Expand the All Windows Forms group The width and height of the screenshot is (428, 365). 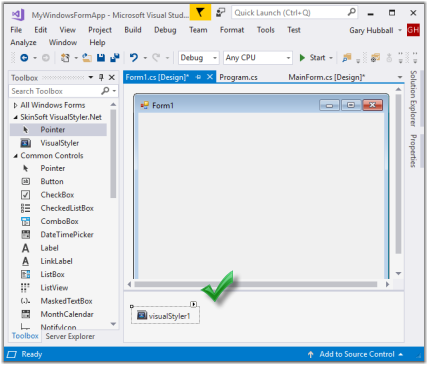coord(15,105)
